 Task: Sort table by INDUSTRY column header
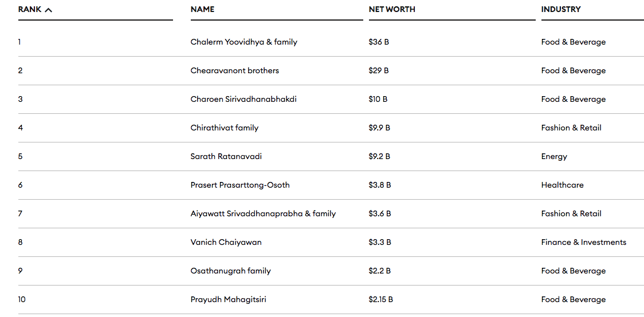(561, 9)
